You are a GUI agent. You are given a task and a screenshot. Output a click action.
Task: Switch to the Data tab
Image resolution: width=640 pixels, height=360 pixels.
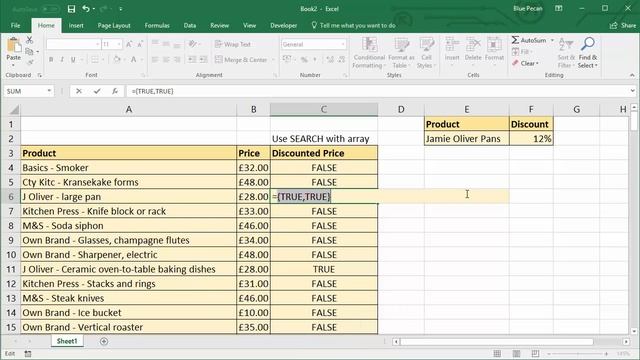pos(189,25)
